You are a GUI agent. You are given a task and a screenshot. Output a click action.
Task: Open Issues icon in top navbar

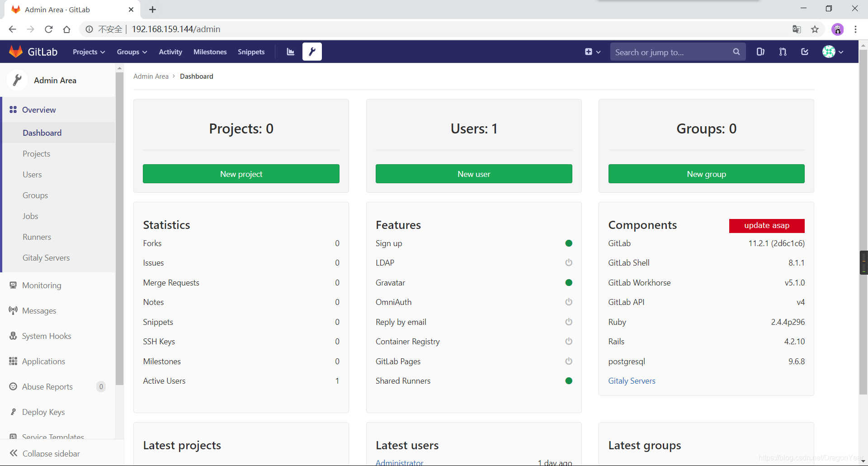760,52
